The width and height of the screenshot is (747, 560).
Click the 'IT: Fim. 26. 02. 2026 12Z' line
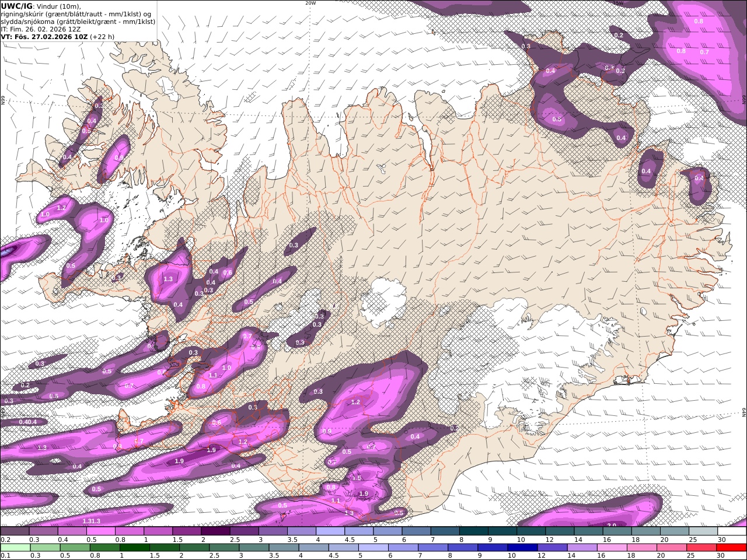pos(41,29)
